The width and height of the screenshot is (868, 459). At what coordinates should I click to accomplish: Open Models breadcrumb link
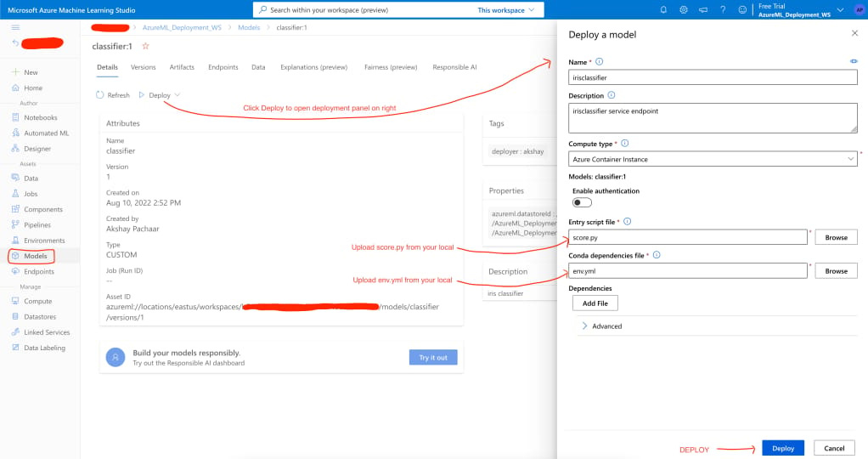(x=249, y=27)
